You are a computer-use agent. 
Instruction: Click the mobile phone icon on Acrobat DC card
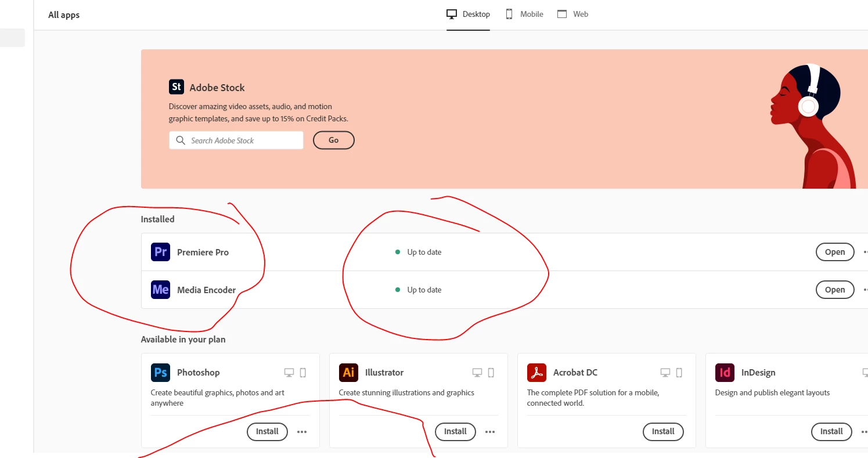coord(679,373)
